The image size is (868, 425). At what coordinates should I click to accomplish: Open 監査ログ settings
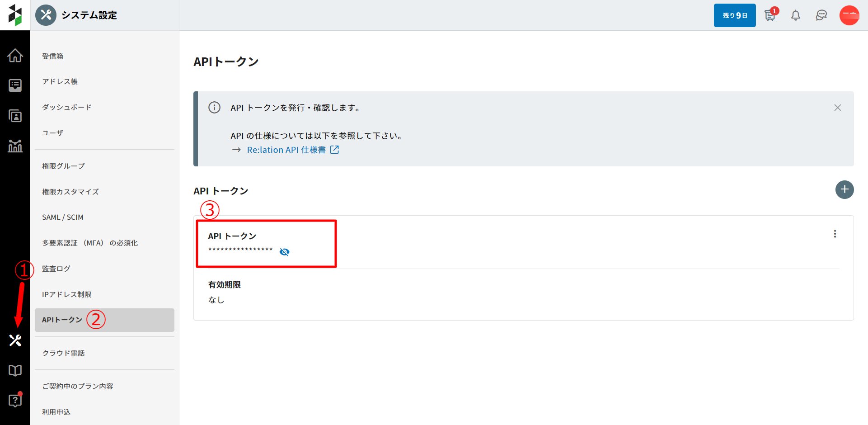tap(104, 269)
